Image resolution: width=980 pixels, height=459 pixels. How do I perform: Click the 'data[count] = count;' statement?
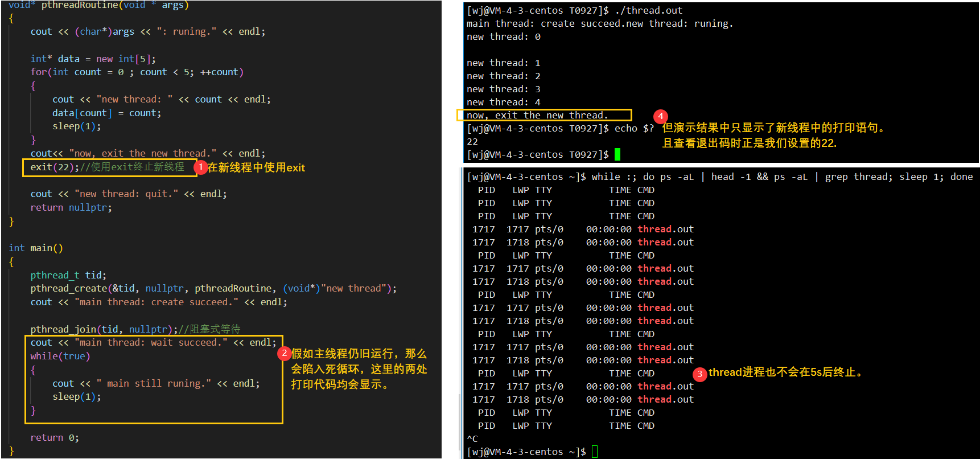pyautogui.click(x=106, y=113)
